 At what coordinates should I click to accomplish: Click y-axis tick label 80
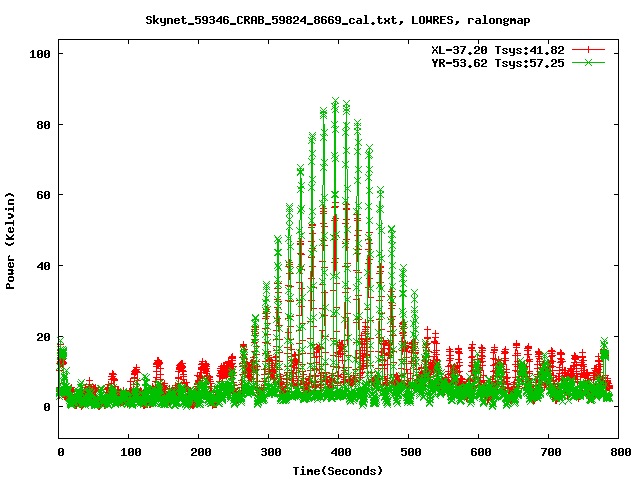click(44, 125)
